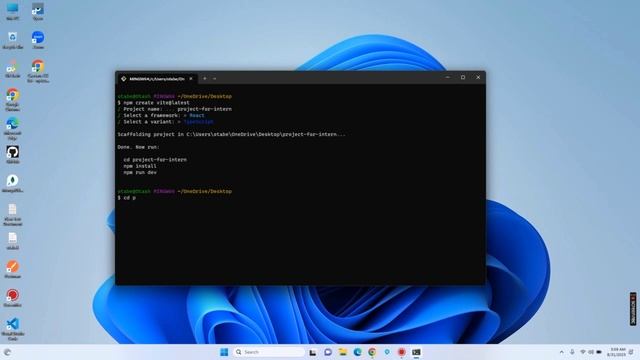The width and height of the screenshot is (640, 360).
Task: Show hidden system tray icons
Action: (x=562, y=352)
